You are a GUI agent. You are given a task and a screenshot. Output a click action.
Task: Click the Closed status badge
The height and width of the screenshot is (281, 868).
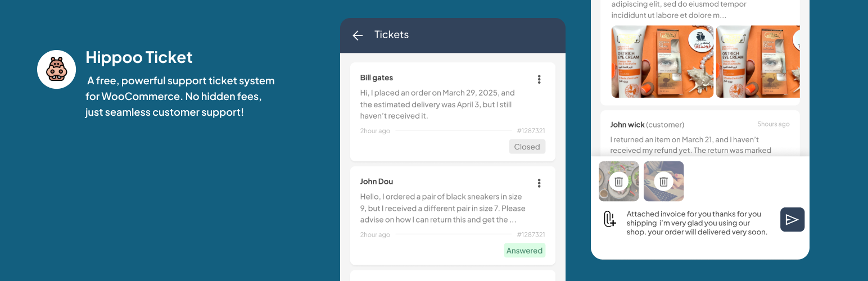point(527,147)
